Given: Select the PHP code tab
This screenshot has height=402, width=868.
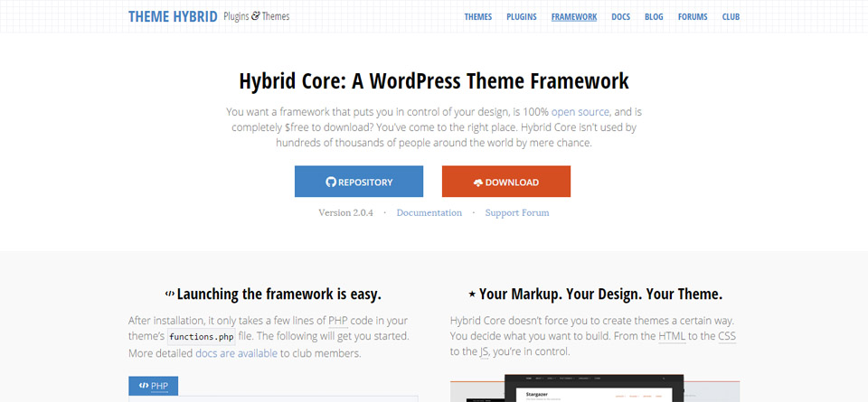Looking at the screenshot, I should point(154,386).
